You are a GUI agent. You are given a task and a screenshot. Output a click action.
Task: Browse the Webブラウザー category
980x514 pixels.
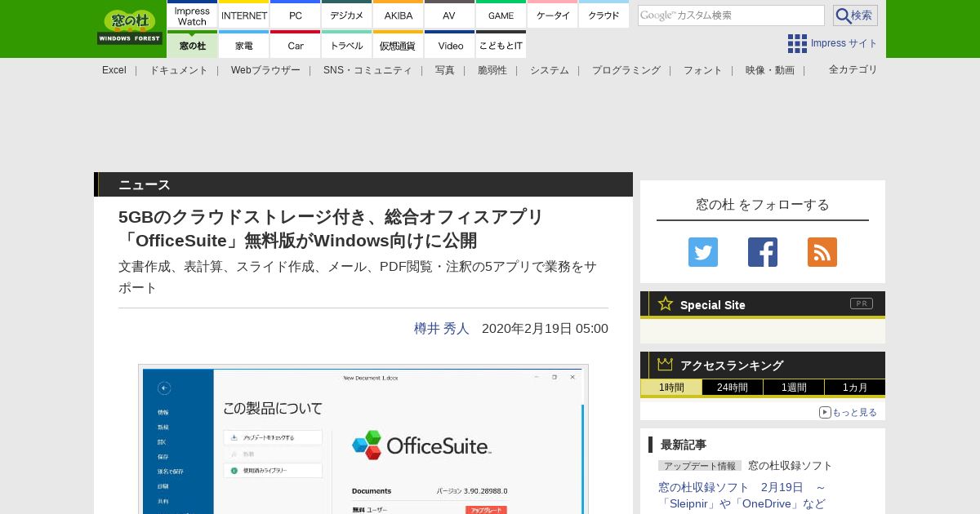click(x=265, y=70)
